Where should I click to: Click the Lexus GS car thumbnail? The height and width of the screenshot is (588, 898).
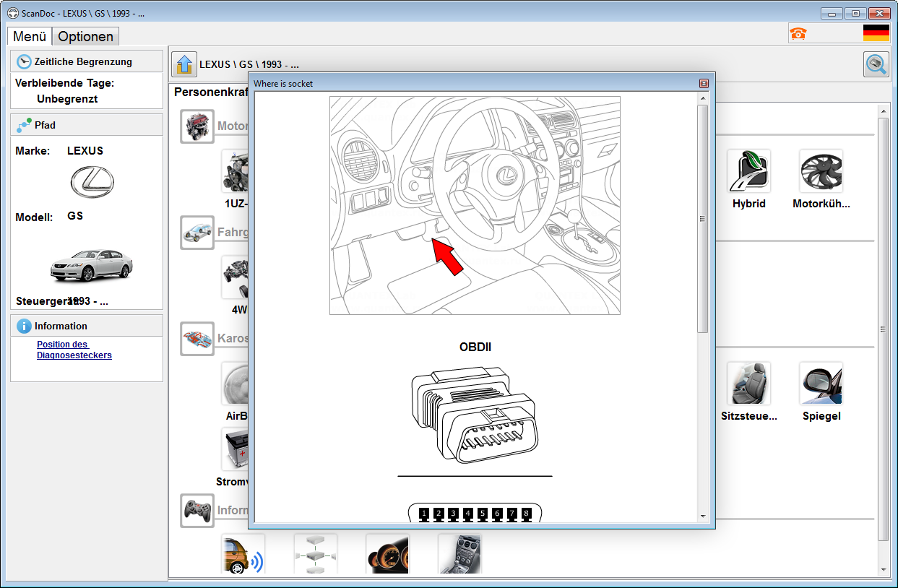point(91,265)
